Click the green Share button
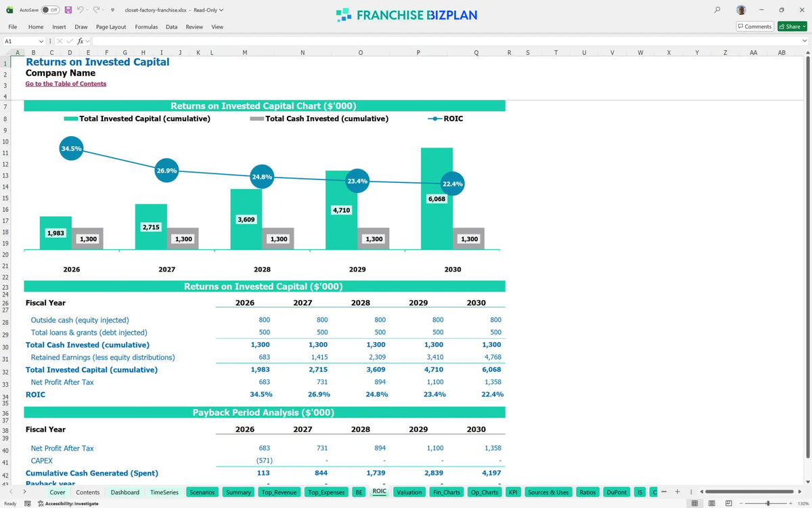The height and width of the screenshot is (508, 812). [x=791, y=26]
